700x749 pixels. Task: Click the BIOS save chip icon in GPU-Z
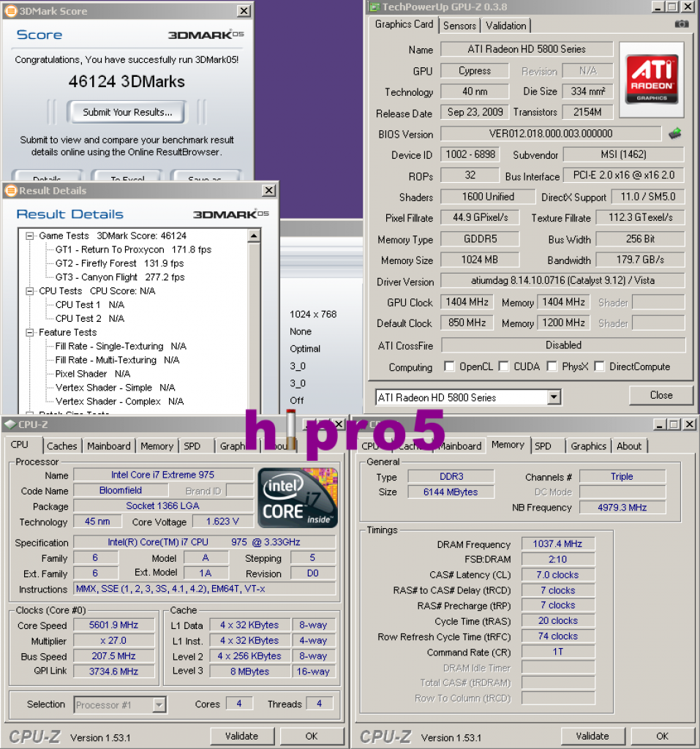coord(674,133)
